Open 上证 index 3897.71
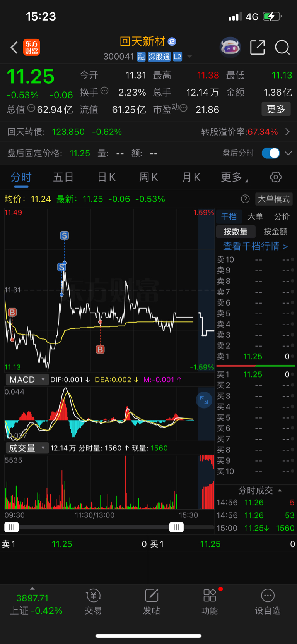The image size is (297, 644). tap(36, 604)
